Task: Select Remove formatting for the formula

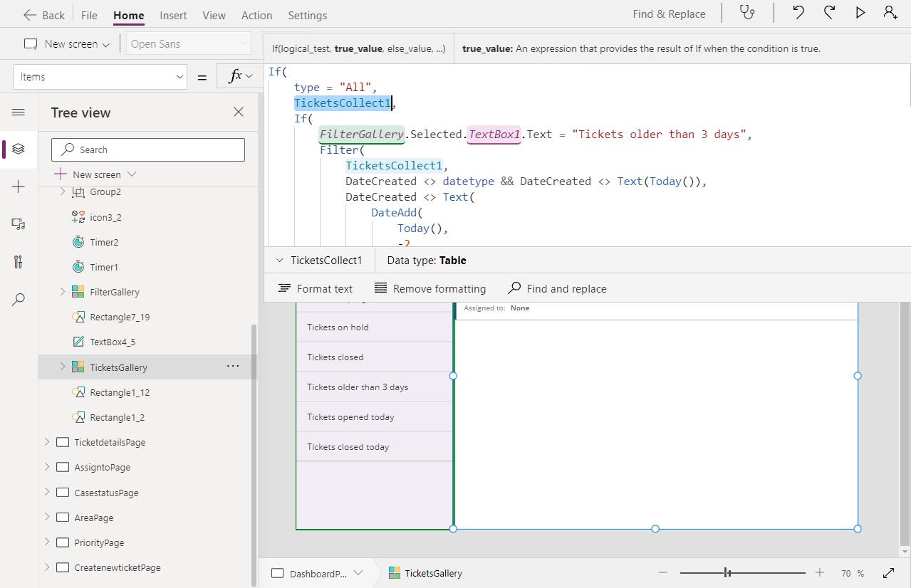Action: (x=430, y=288)
